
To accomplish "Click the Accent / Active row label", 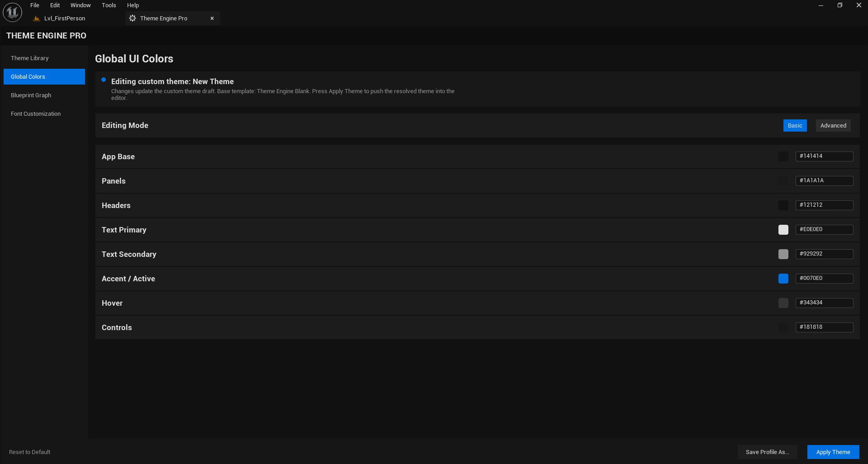I will pos(128,279).
